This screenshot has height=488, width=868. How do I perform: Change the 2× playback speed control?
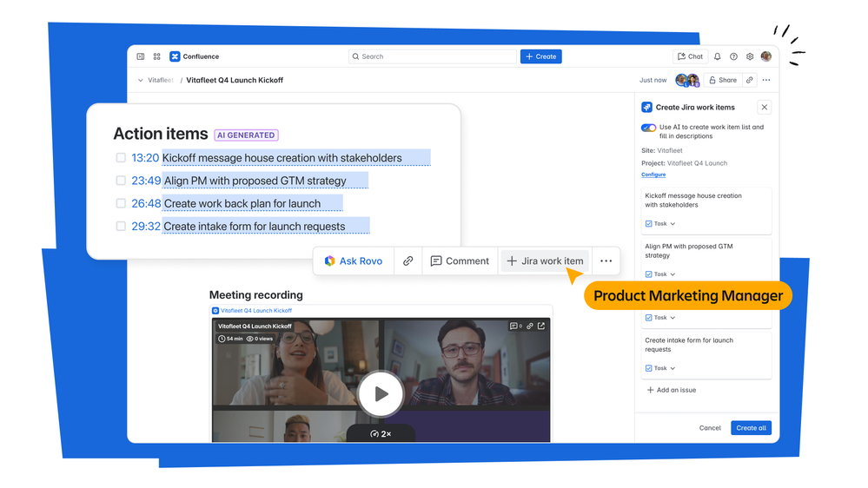(x=381, y=433)
